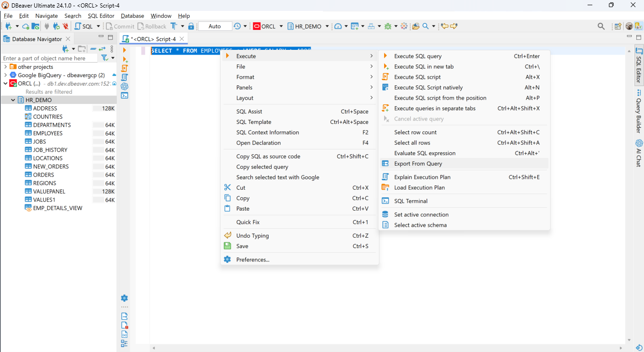Viewport: 644px width, 352px height.
Task: Select the EMP_DETAILS_VIEW view in the tree
Action: (58, 208)
